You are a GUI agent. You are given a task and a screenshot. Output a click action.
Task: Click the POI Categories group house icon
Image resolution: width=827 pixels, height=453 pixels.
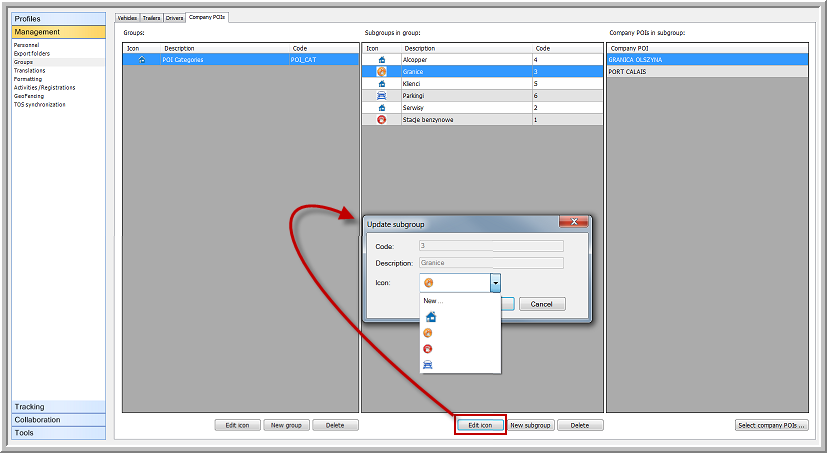point(141,60)
